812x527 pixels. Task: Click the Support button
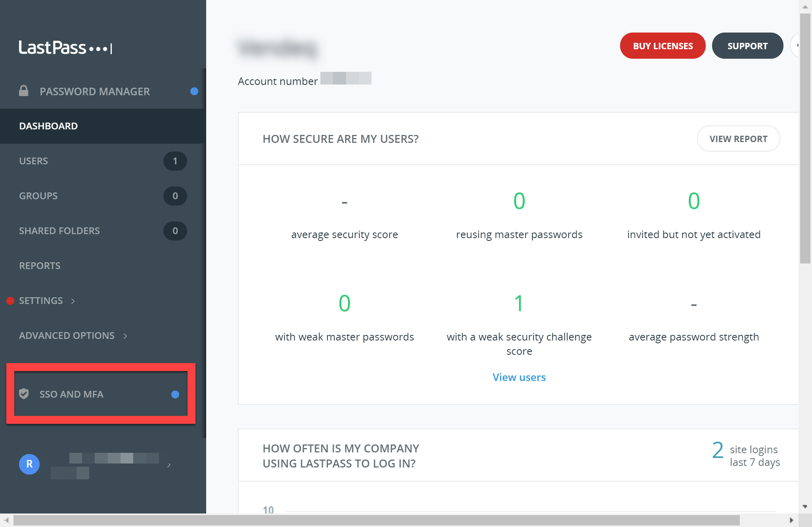point(747,46)
